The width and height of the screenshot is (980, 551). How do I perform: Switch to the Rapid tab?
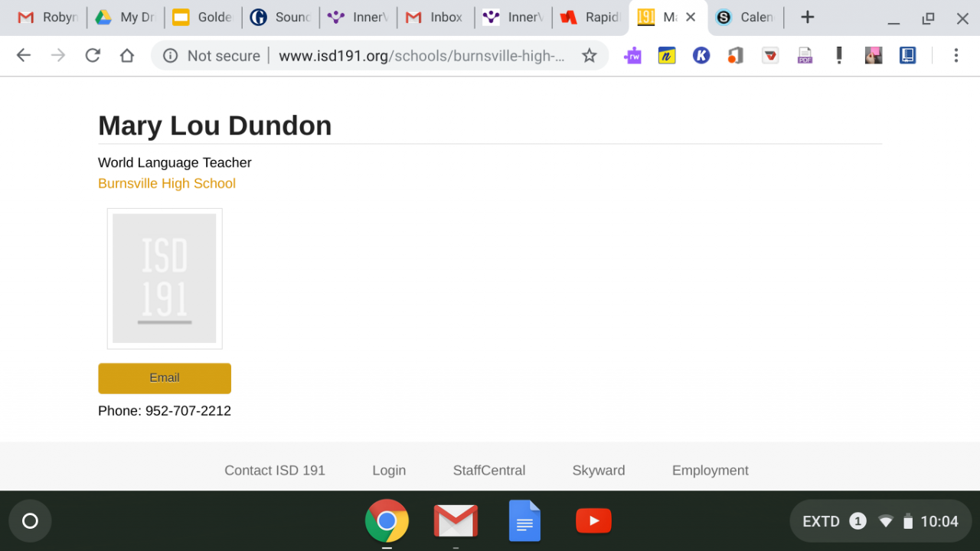(x=590, y=17)
